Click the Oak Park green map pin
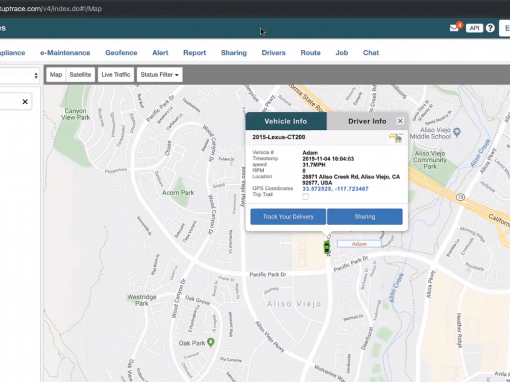This screenshot has width=510, height=382. pyautogui.click(x=210, y=342)
